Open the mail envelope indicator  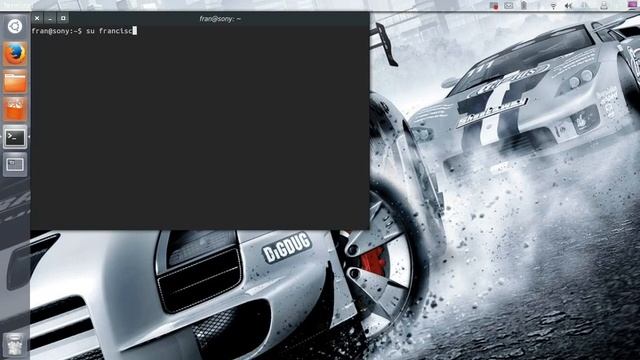pyautogui.click(x=509, y=5)
